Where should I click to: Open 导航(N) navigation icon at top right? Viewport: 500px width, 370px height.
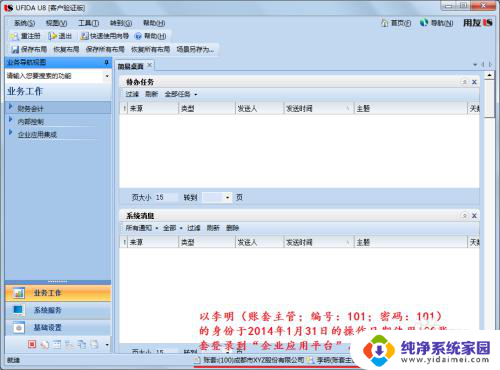point(424,23)
